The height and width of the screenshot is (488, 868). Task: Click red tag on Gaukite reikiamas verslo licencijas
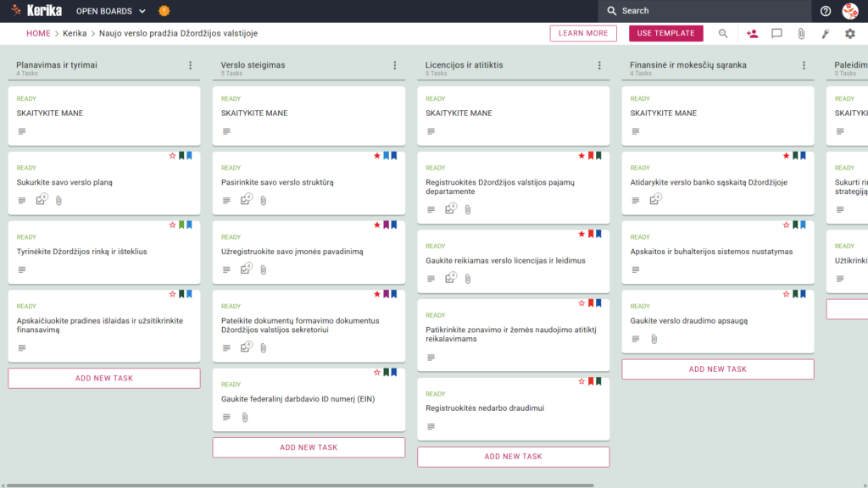point(591,234)
